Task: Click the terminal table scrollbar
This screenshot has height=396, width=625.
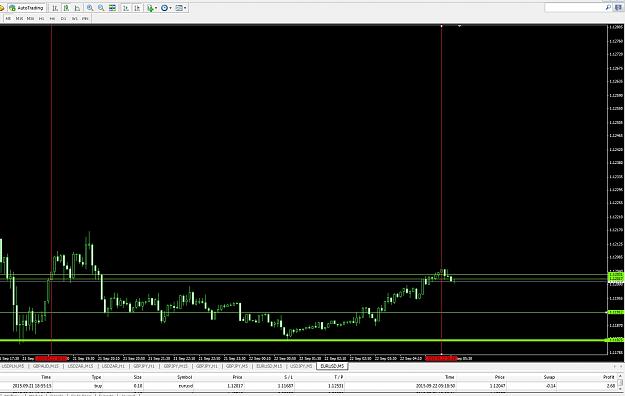Action: (621, 383)
